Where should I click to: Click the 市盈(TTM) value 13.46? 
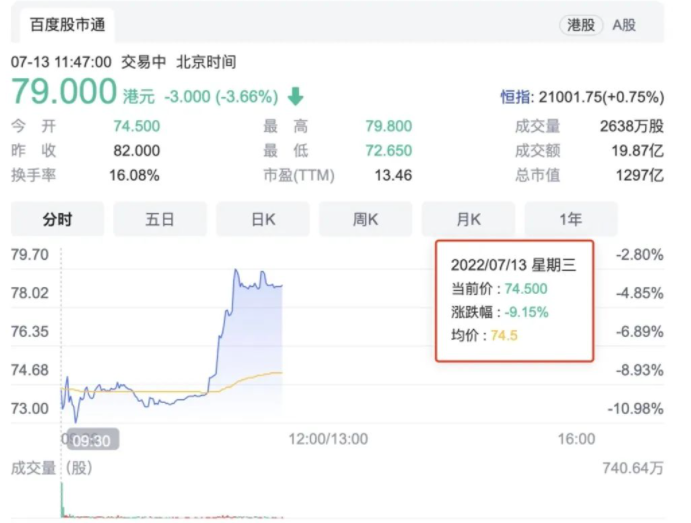[x=393, y=175]
